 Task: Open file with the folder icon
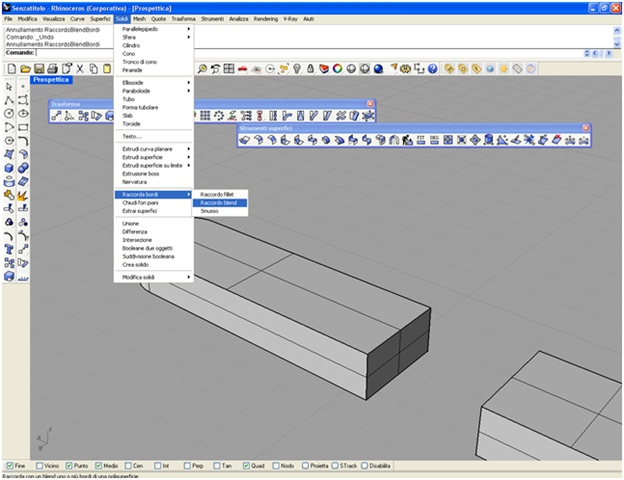pyautogui.click(x=25, y=69)
